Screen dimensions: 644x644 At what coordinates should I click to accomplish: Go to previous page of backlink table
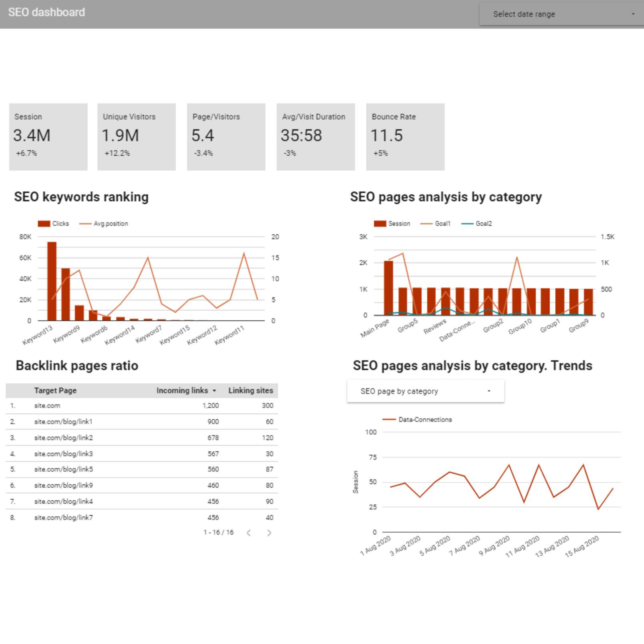[x=249, y=533]
